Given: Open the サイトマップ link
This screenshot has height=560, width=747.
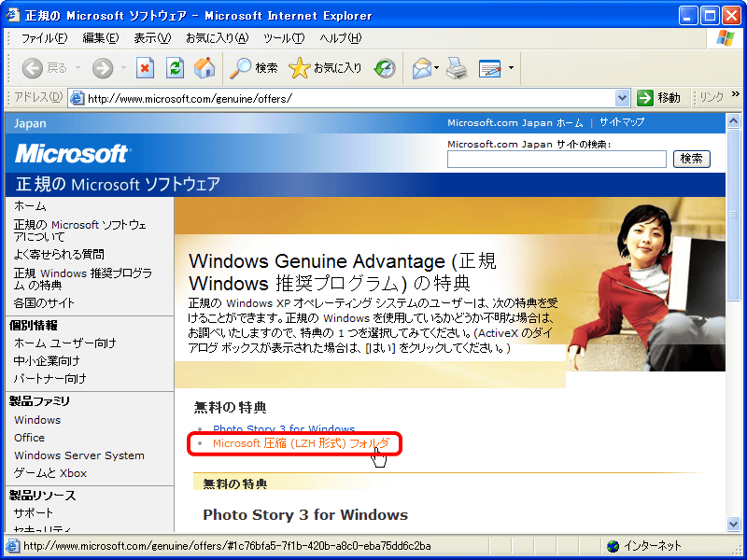Looking at the screenshot, I should coord(622,122).
